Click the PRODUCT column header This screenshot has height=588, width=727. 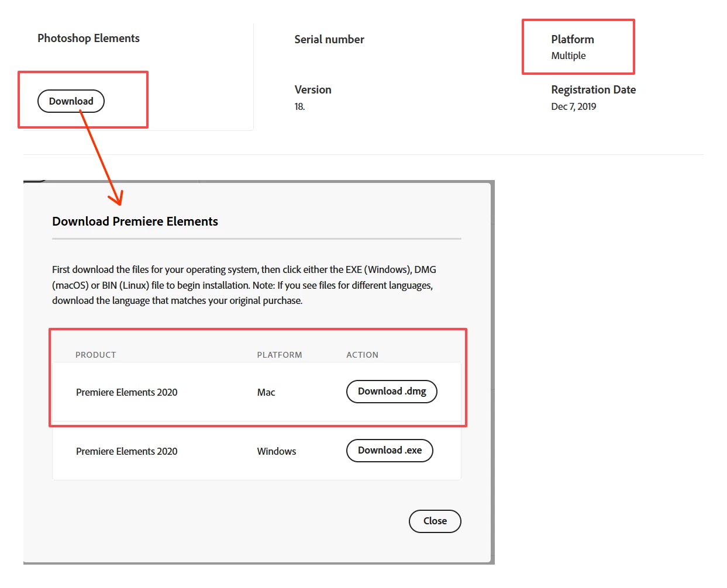pos(96,355)
